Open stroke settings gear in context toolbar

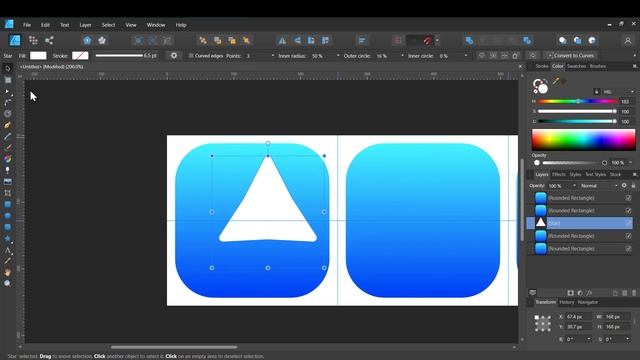(x=174, y=56)
